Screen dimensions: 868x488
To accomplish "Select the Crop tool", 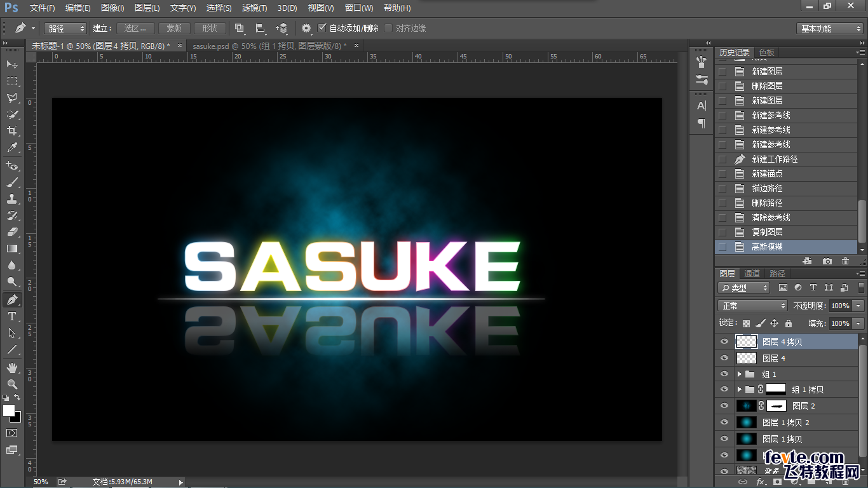I will pyautogui.click(x=12, y=131).
